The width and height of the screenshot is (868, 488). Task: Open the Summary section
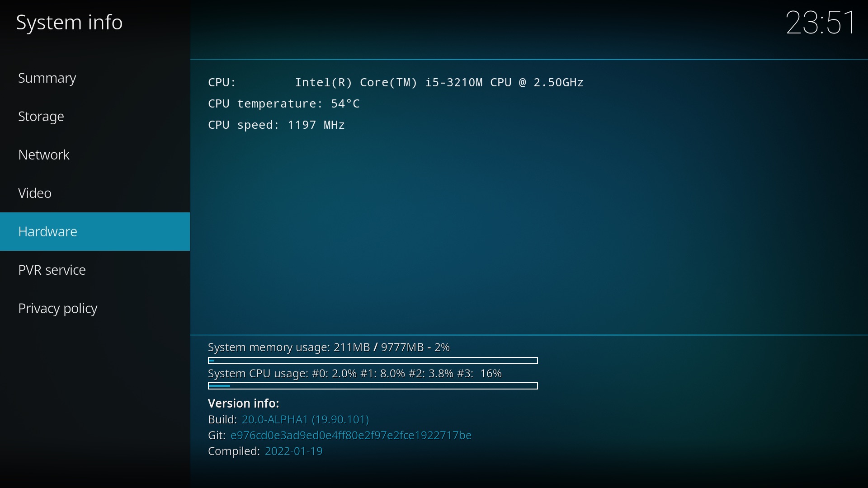pyautogui.click(x=47, y=78)
